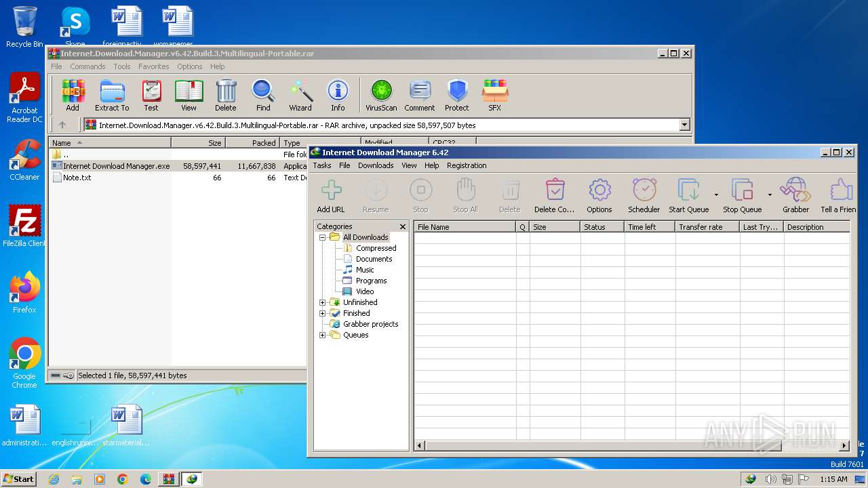Open Acrobat Reader DC desktop icon

24,98
